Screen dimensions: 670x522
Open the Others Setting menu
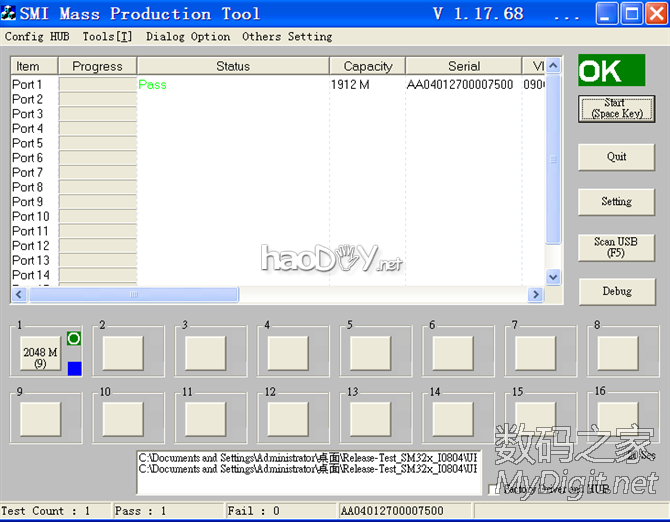tap(287, 37)
